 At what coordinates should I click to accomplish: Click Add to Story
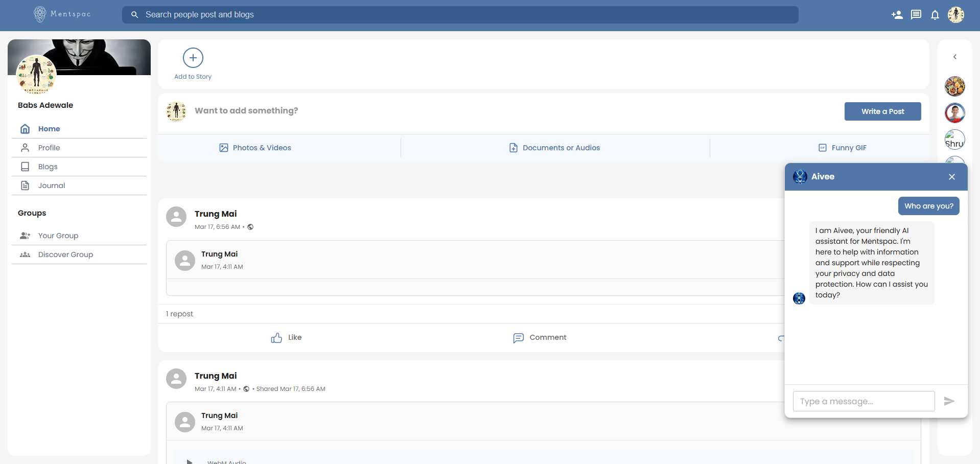point(192,58)
